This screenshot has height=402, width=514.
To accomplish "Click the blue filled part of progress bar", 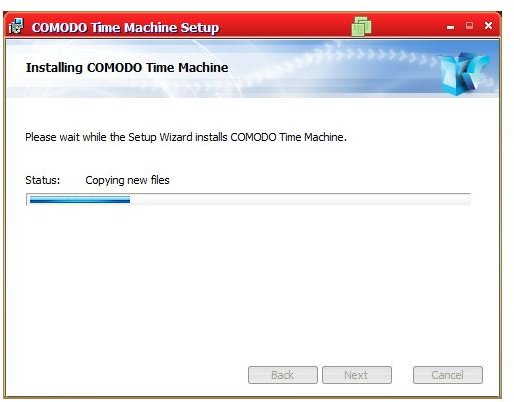I will coord(80,200).
